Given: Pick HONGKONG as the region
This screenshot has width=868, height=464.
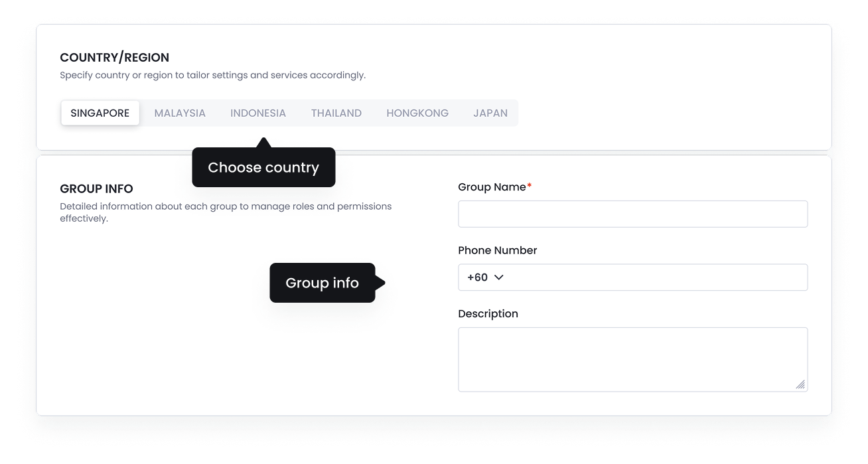Looking at the screenshot, I should tap(417, 113).
